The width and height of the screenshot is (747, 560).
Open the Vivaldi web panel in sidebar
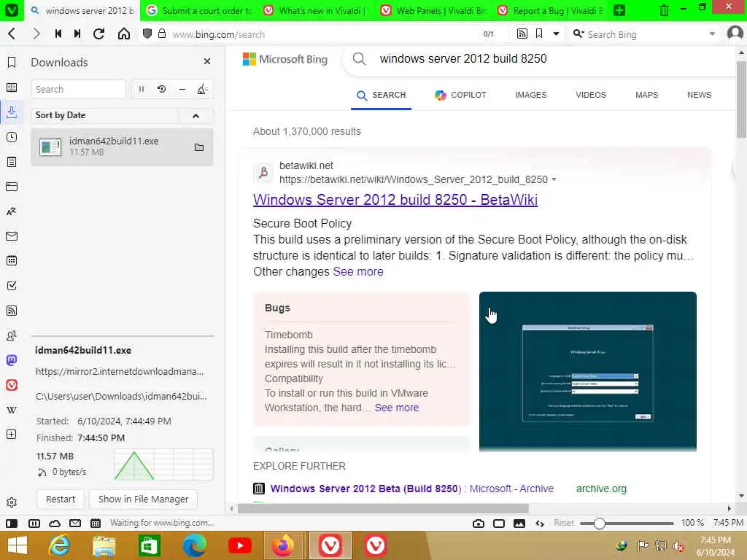pos(12,385)
